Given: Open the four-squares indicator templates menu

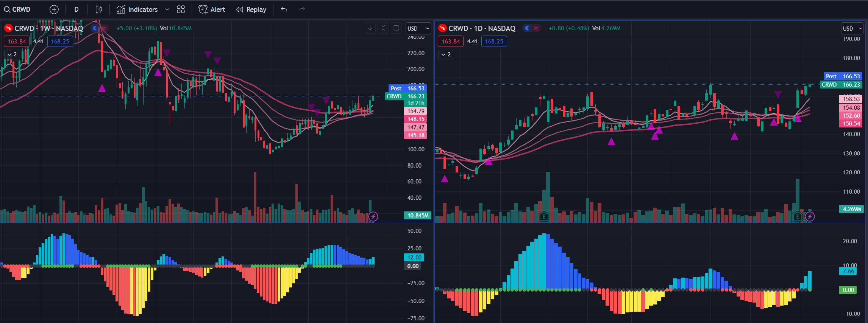Looking at the screenshot, I should tap(181, 9).
